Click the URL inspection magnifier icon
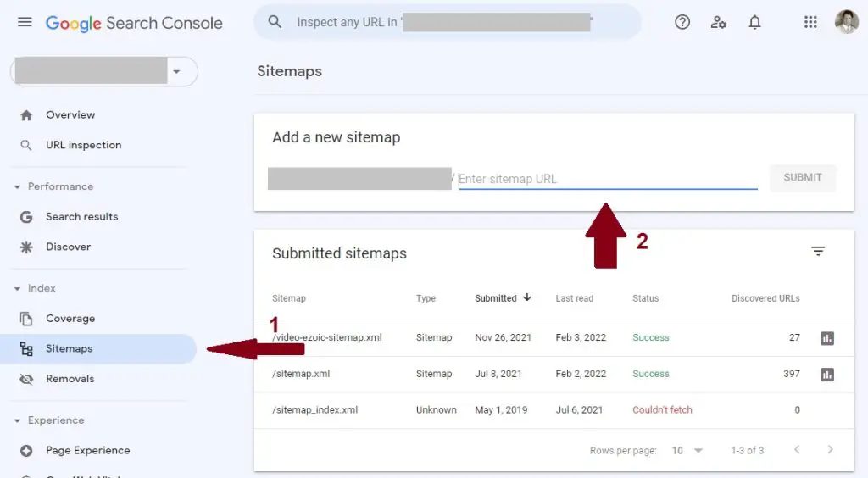Screen dimensions: 868x478 pyautogui.click(x=26, y=145)
